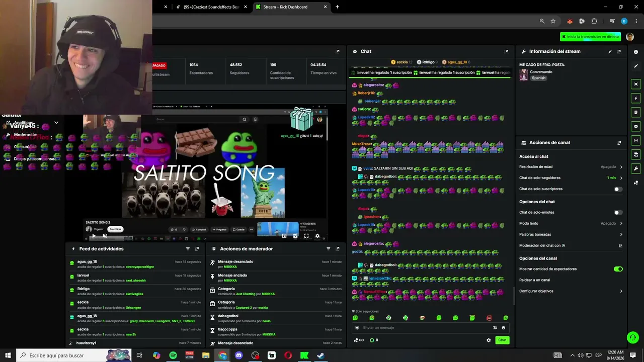The height and width of the screenshot is (362, 644).
Task: Select Rdrligo gift subscription activity entry
Action: pyautogui.click(x=136, y=291)
